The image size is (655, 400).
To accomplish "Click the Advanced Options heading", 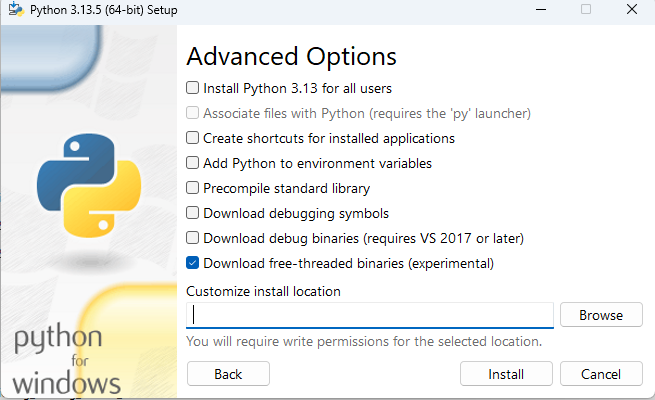I will [291, 57].
